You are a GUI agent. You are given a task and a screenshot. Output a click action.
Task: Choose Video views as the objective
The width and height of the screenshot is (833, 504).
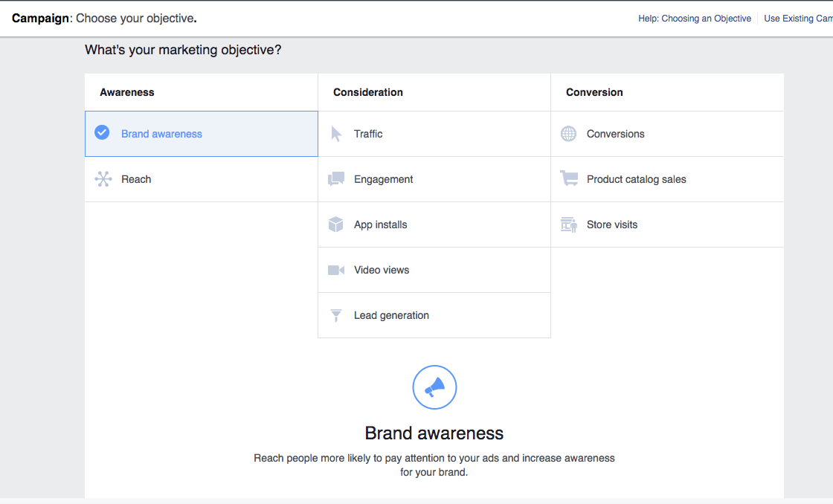382,270
